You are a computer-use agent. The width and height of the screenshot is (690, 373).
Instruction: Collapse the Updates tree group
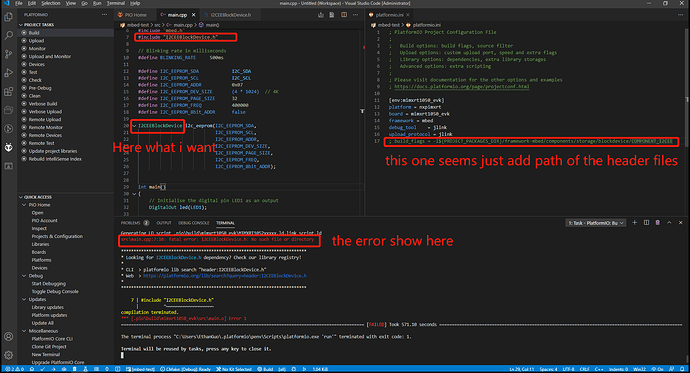pos(24,300)
